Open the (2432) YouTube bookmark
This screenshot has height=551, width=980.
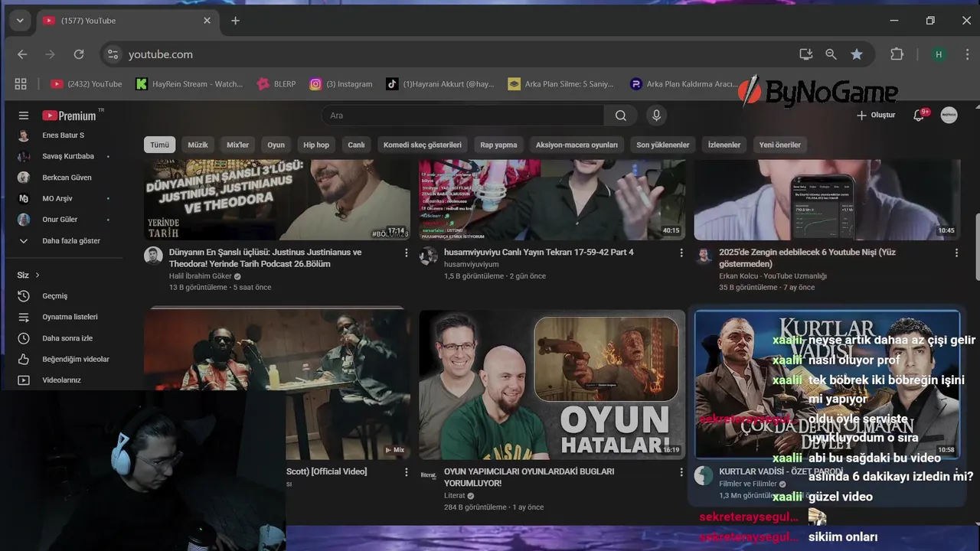point(87,84)
